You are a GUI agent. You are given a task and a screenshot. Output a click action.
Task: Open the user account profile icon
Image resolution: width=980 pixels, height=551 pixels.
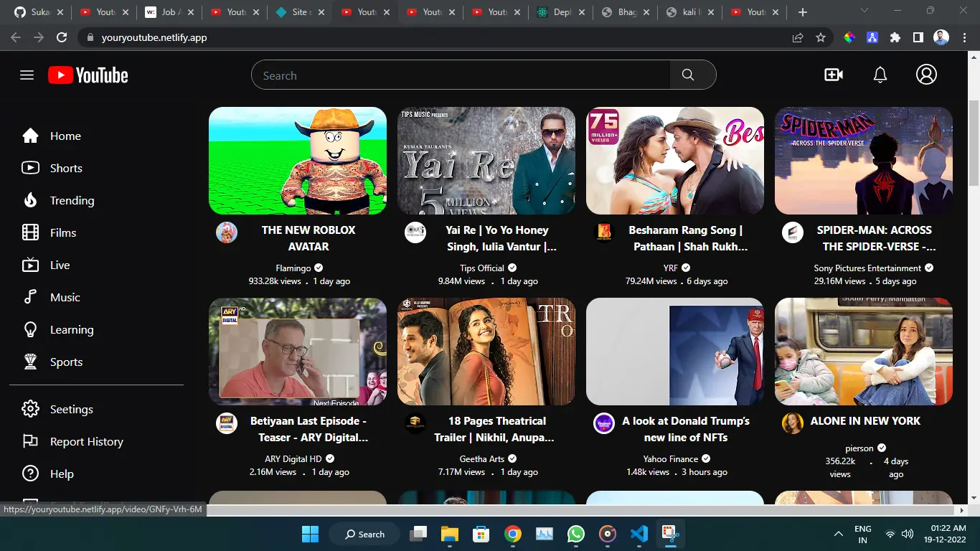[926, 75]
